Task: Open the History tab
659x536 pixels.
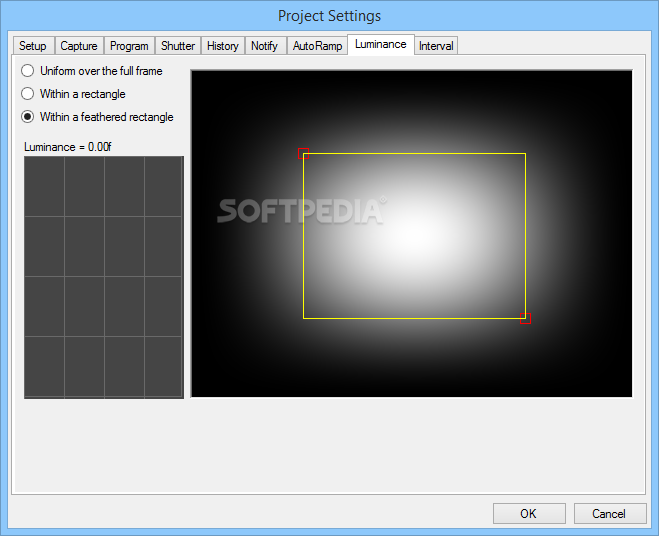Action: tap(223, 45)
